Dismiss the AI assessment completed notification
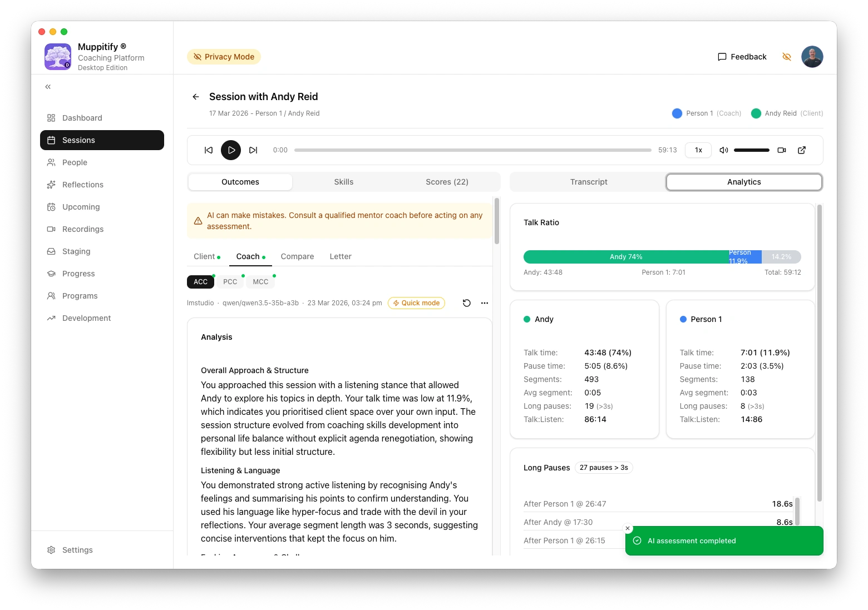 (x=628, y=528)
